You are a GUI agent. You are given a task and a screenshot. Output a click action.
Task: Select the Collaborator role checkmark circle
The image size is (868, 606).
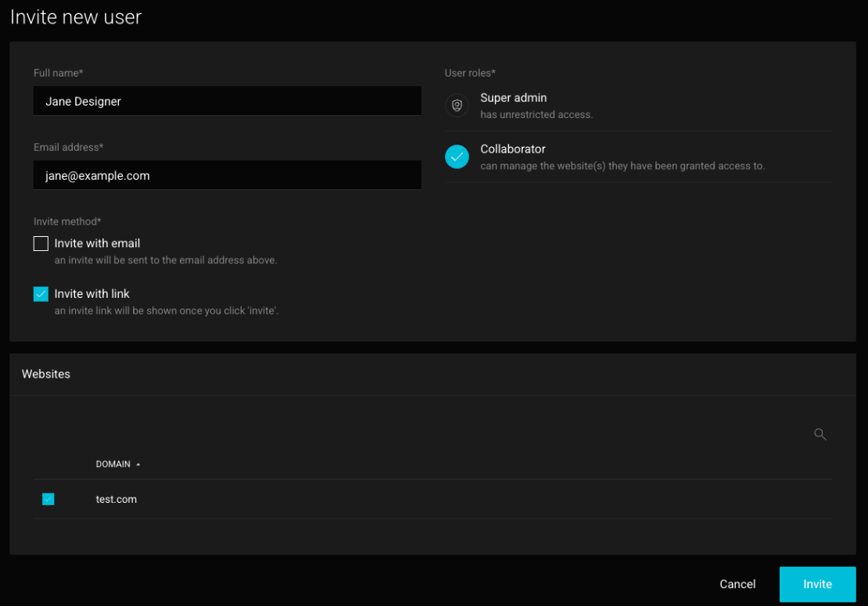coord(457,156)
